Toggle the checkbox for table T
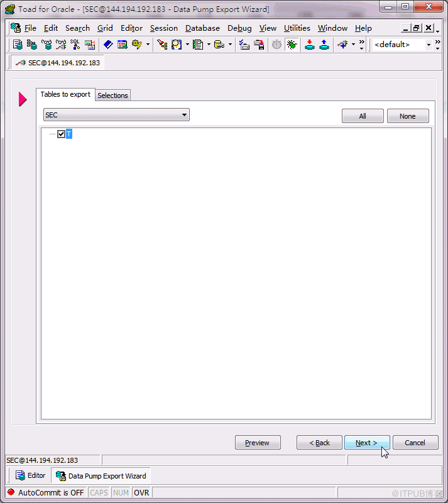The height and width of the screenshot is (503, 448). pyautogui.click(x=61, y=134)
